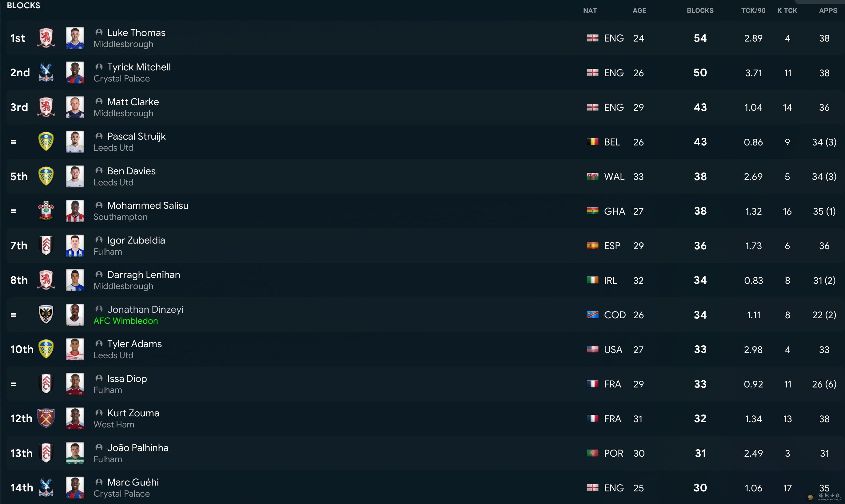The width and height of the screenshot is (845, 504).
Task: Click Middlesbrough club badge beside Luke Thomas
Action: coord(46,38)
